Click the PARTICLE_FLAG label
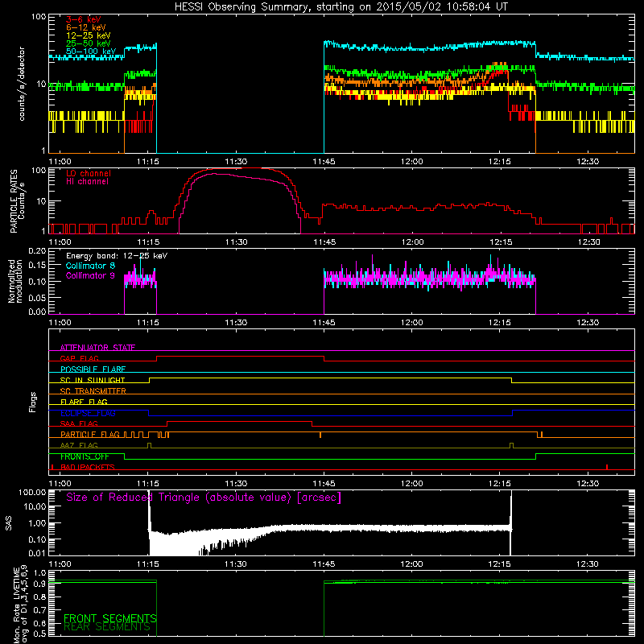The width and height of the screenshot is (644, 644). [90, 434]
